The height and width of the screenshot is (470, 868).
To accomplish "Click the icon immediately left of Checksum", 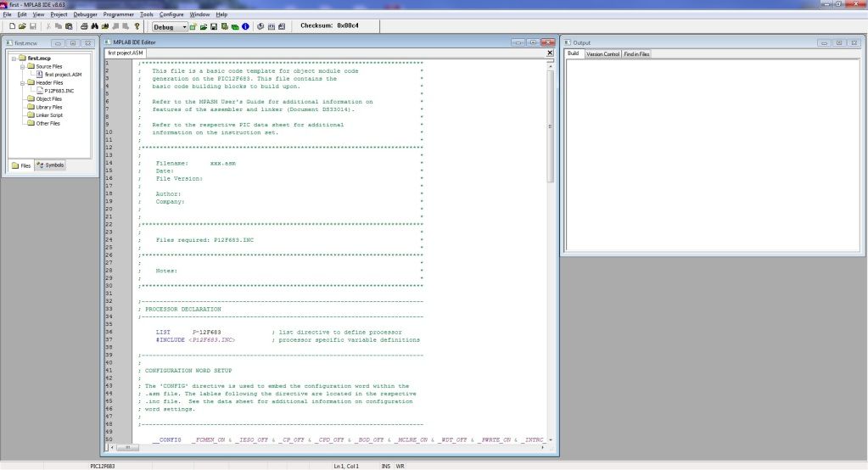I will [282, 26].
